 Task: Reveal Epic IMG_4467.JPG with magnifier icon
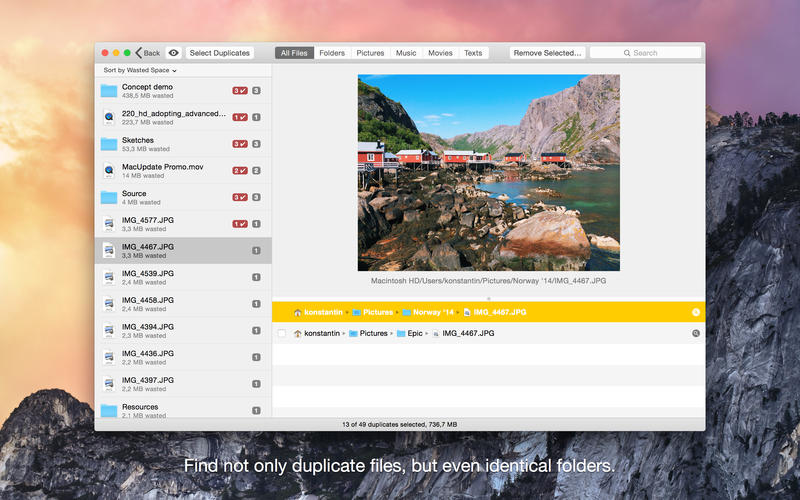[696, 333]
